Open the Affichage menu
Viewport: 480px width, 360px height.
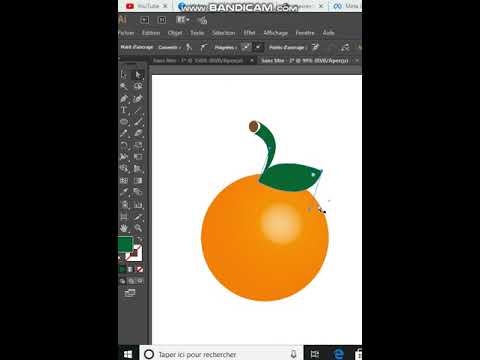click(x=276, y=33)
